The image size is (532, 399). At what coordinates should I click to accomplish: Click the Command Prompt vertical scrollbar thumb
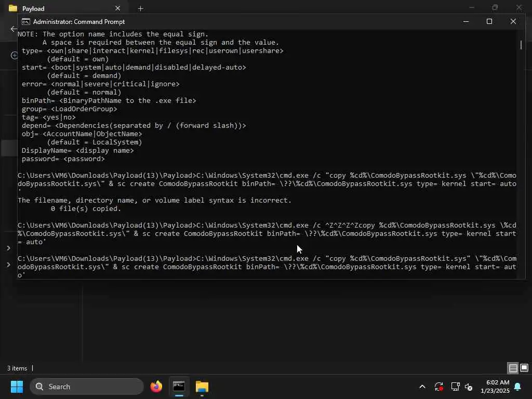pyautogui.click(x=521, y=45)
